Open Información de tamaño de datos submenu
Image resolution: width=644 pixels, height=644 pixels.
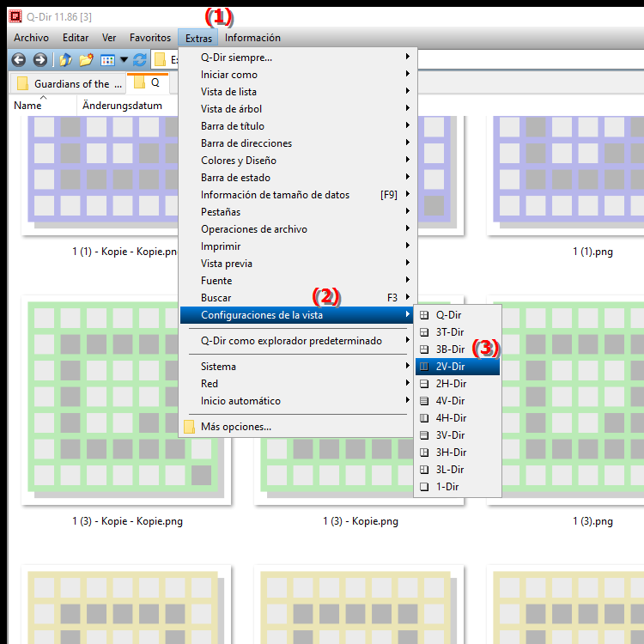click(x=296, y=195)
